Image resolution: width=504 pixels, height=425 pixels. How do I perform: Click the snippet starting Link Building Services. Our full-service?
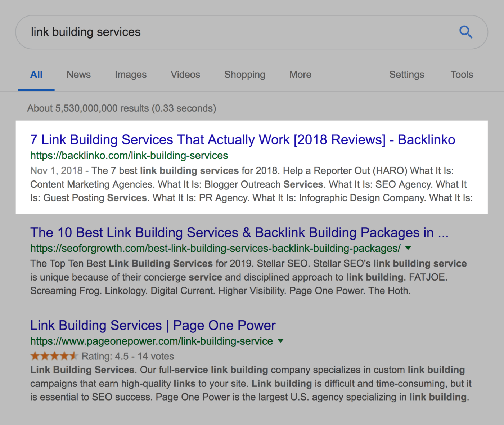tap(251, 384)
